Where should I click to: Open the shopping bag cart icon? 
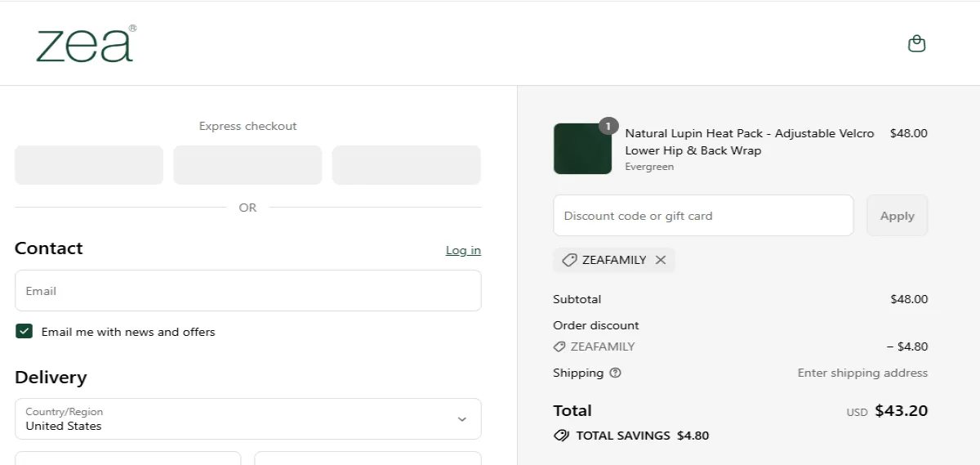pos(916,43)
